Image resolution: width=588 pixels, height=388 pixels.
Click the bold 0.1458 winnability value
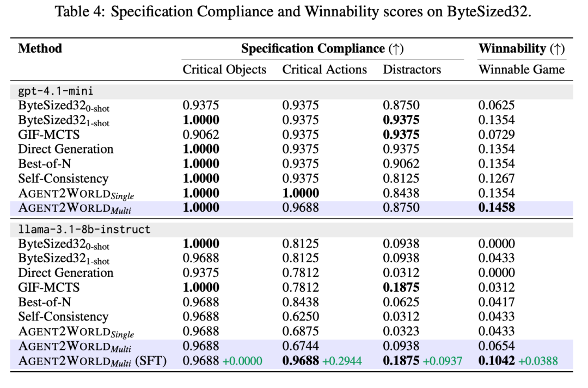coord(497,207)
